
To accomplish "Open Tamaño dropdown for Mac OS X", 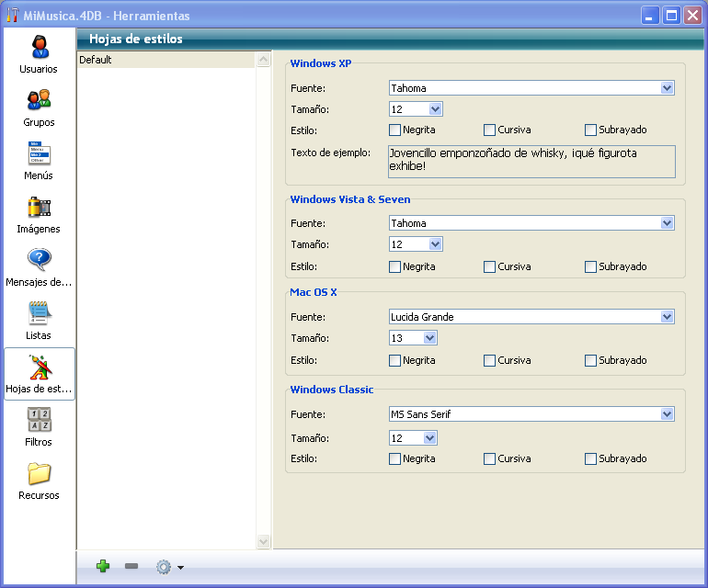I will (x=430, y=338).
